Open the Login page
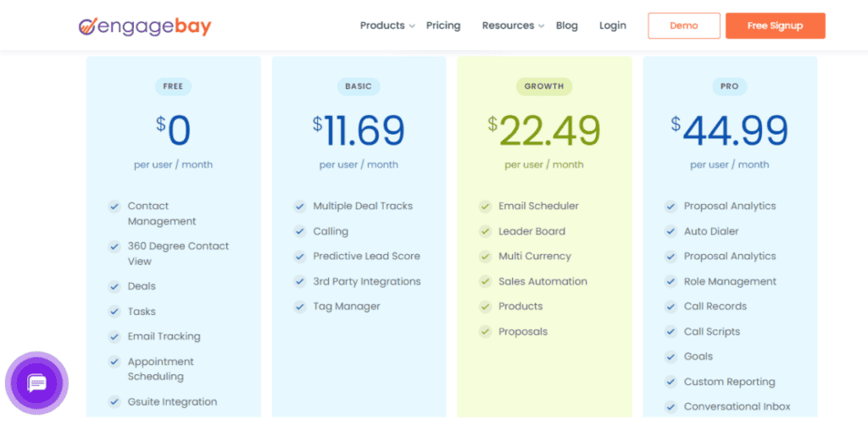 pos(613,25)
